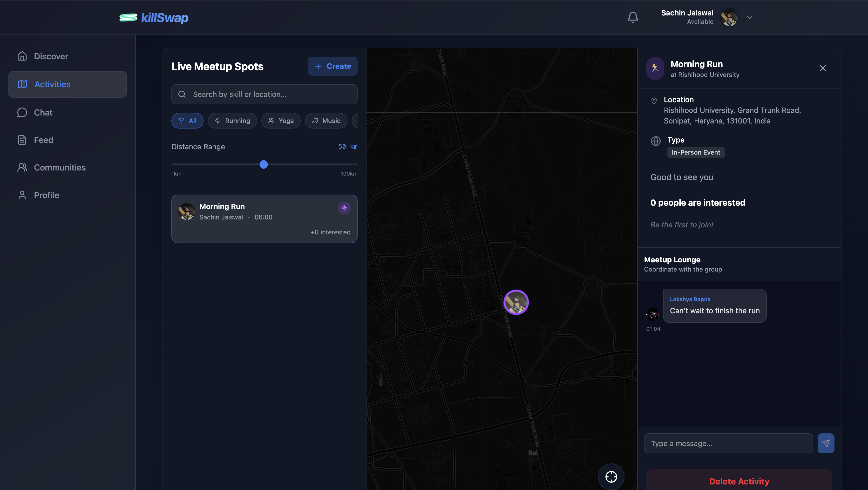
Task: Toggle the Music filter chip
Action: [326, 121]
